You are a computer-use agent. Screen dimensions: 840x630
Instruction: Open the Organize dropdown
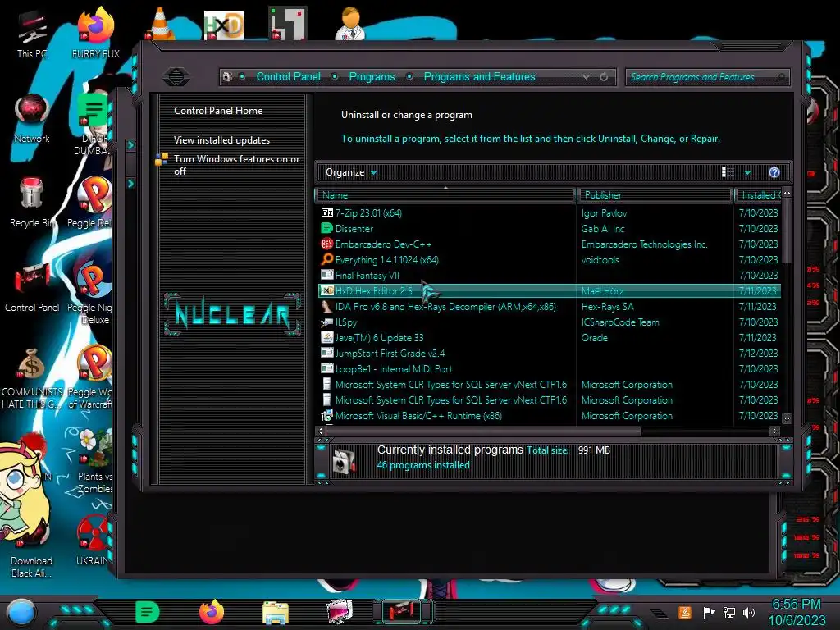coord(351,172)
